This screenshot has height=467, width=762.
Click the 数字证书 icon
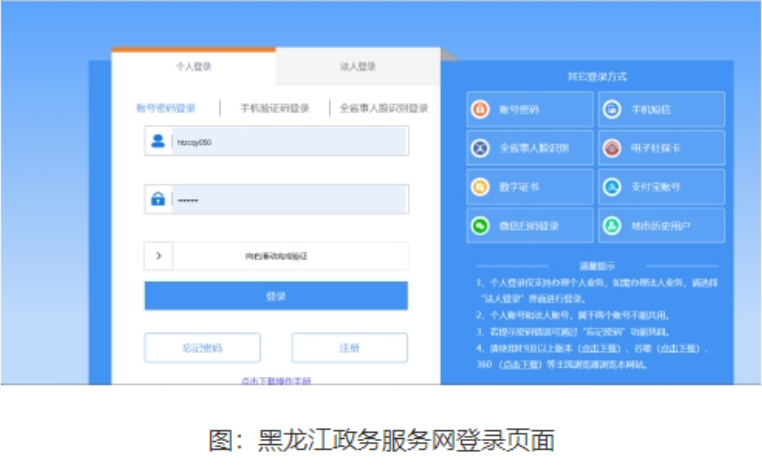(481, 186)
